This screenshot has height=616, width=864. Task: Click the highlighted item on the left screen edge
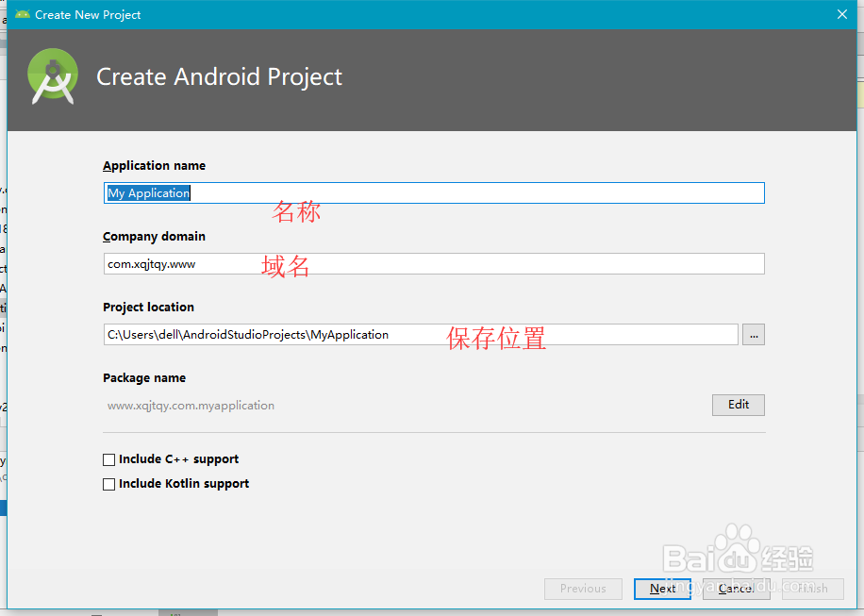pyautogui.click(x=3, y=507)
